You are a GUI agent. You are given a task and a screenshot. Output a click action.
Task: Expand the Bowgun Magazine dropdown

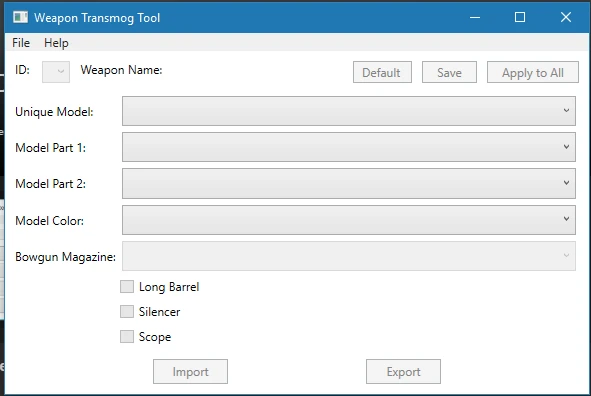point(349,256)
